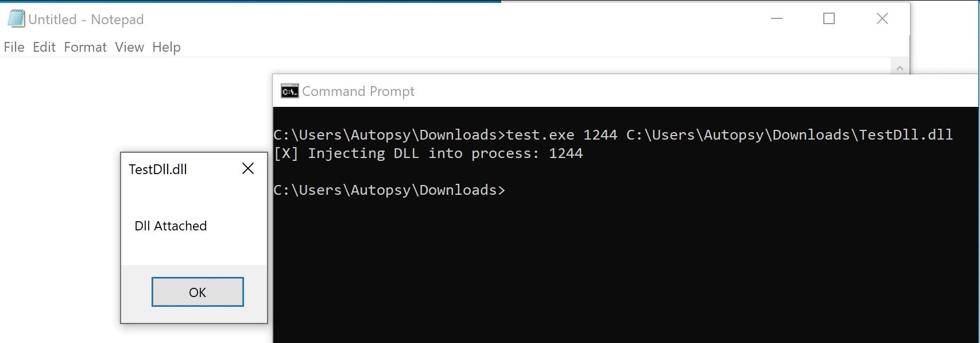Screen dimensions: 980x343
Task: Open the File menu in Notepad
Action: (x=14, y=47)
